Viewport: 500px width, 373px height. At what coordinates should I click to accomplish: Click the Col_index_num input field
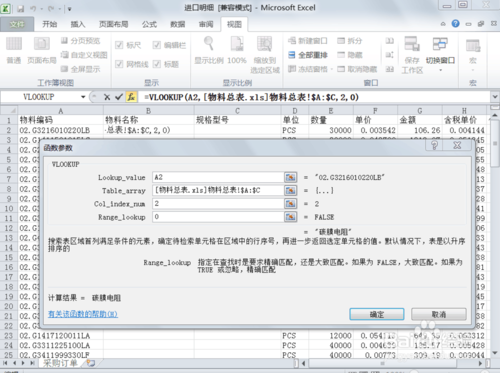[218, 204]
